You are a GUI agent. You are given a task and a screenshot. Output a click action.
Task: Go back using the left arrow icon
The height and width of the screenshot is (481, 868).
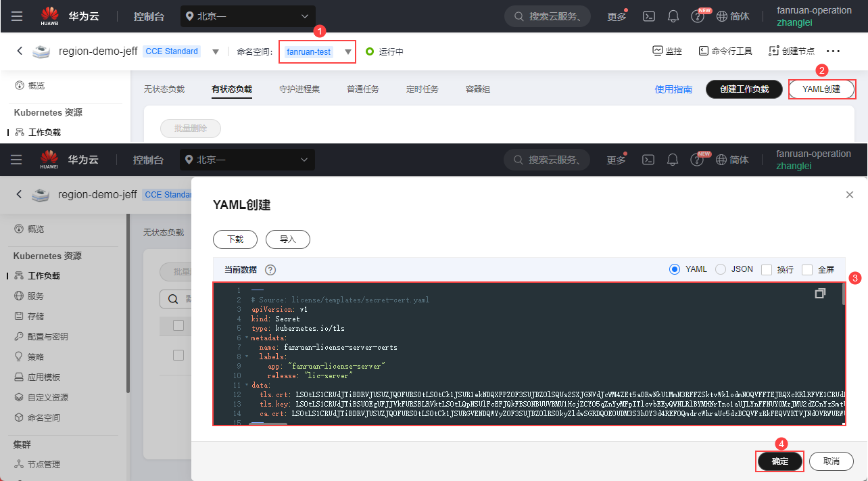(20, 51)
